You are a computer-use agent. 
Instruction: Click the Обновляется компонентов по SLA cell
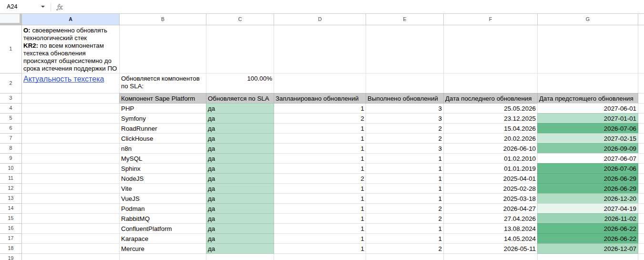163,83
